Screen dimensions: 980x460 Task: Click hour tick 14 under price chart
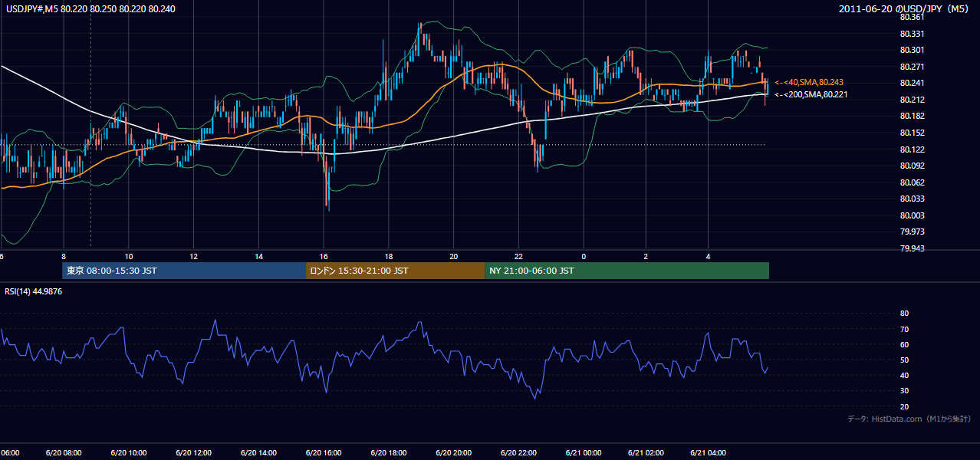259,257
